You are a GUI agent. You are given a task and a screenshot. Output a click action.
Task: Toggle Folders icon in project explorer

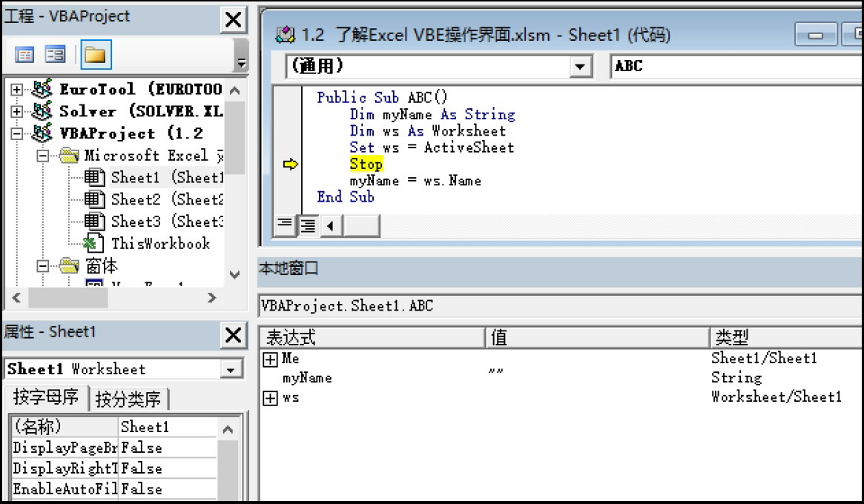click(x=95, y=55)
